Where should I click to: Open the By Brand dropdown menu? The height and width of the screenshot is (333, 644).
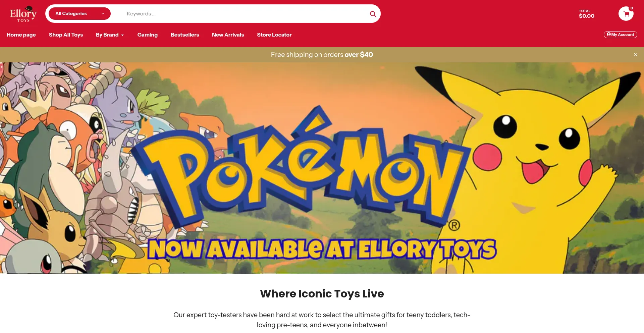(x=110, y=35)
